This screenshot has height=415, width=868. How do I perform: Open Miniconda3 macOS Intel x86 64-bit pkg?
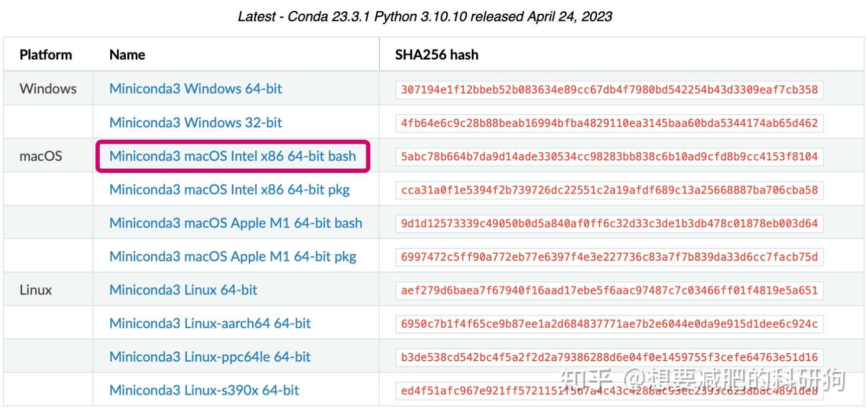coord(229,190)
